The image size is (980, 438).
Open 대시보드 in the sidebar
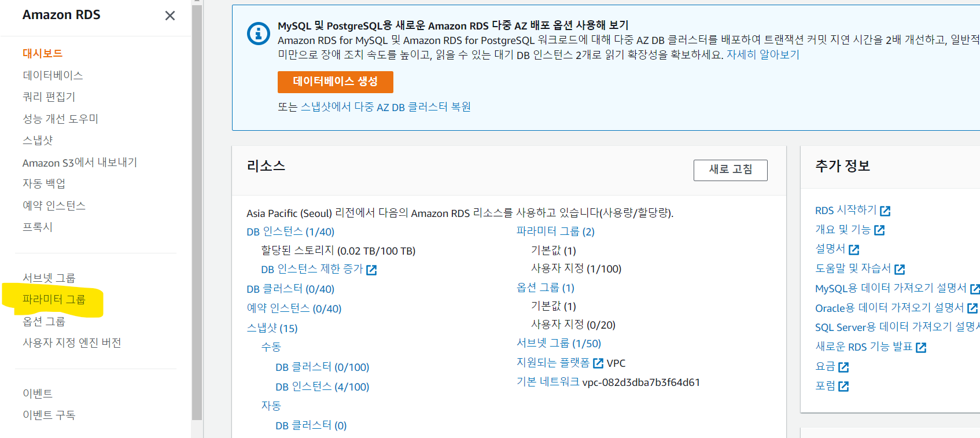tap(42, 53)
